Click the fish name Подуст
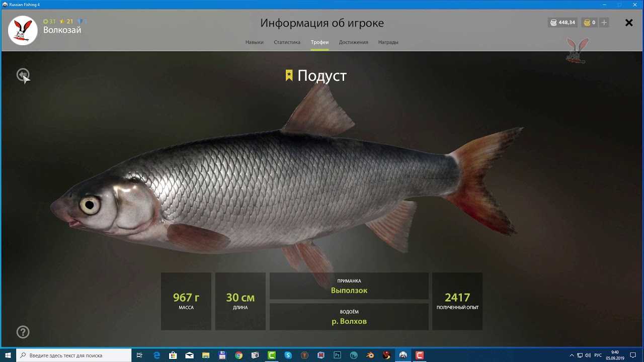The image size is (644, 362). pos(322,76)
